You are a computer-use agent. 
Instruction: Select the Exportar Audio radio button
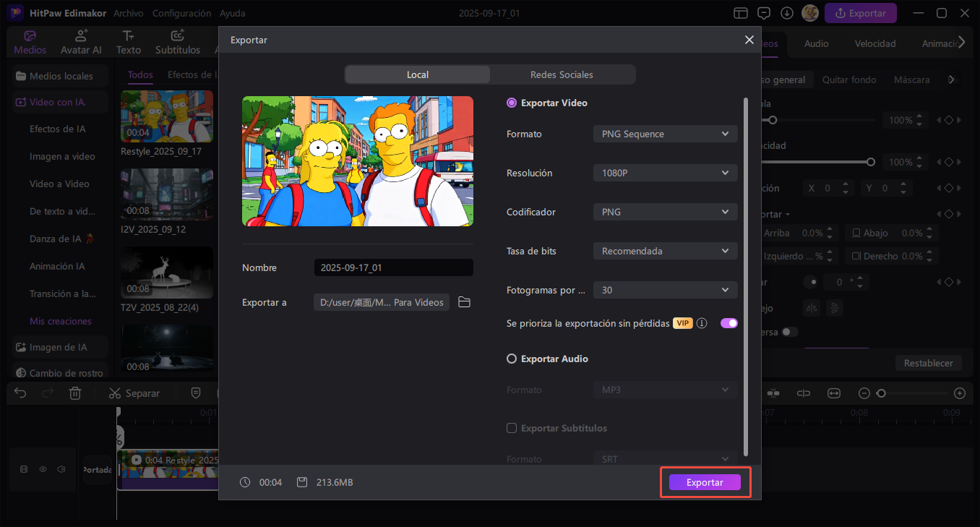(x=512, y=359)
